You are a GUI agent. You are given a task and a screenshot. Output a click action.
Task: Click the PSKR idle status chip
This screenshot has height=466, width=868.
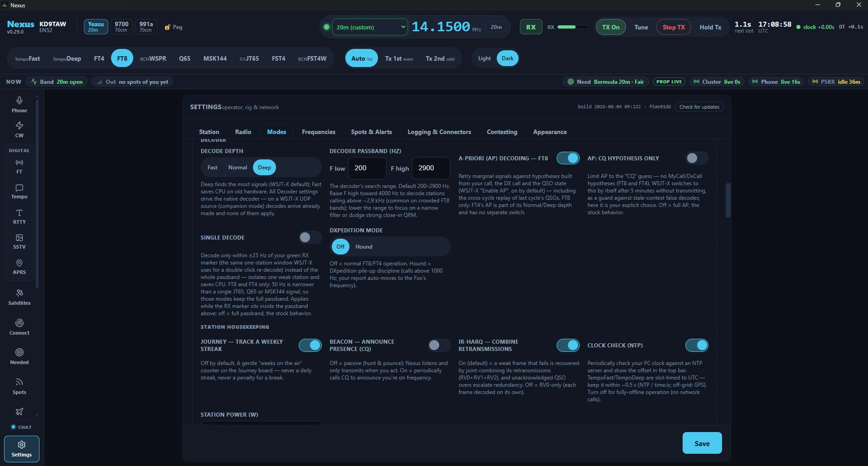pyautogui.click(x=836, y=82)
